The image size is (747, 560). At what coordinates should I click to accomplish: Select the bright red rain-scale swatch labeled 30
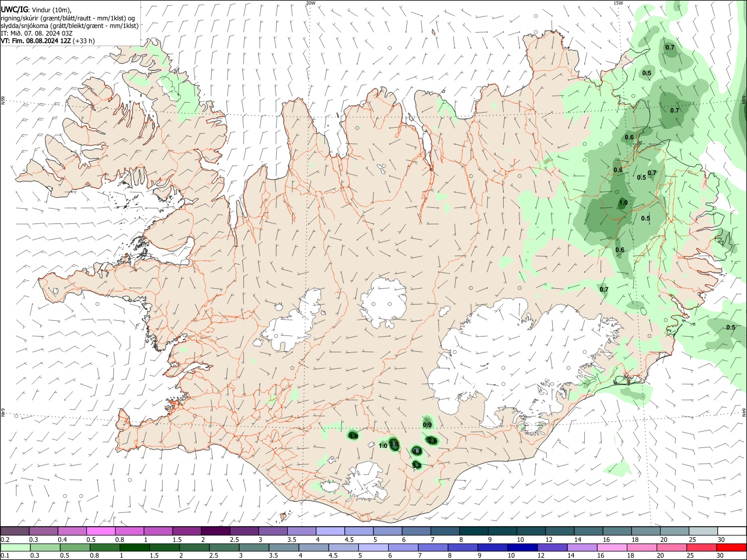732,547
